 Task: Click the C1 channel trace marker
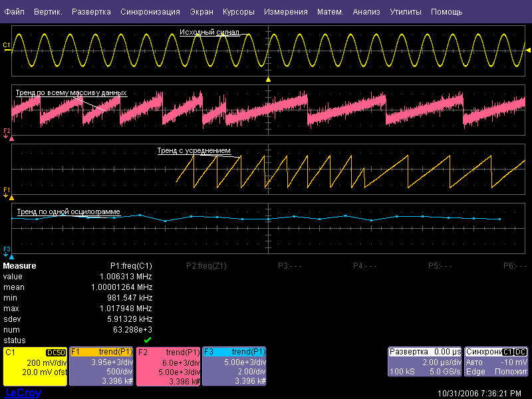7,45
